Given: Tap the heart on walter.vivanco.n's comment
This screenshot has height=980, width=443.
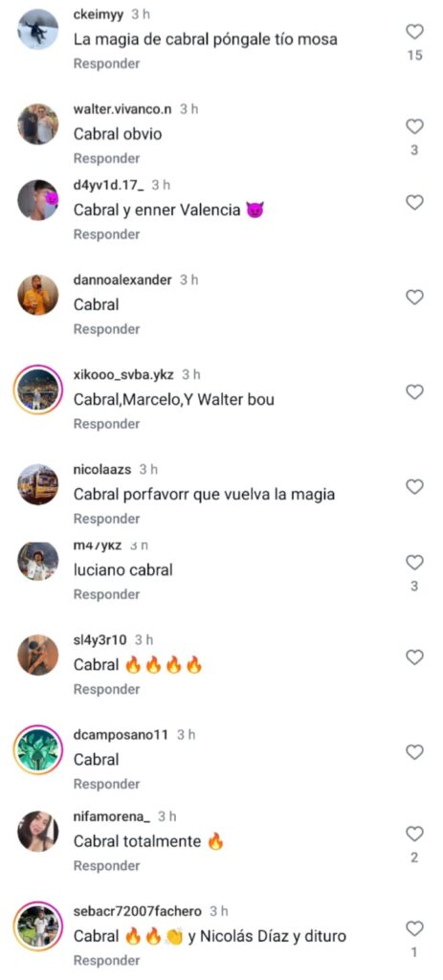Looking at the screenshot, I should tap(414, 127).
